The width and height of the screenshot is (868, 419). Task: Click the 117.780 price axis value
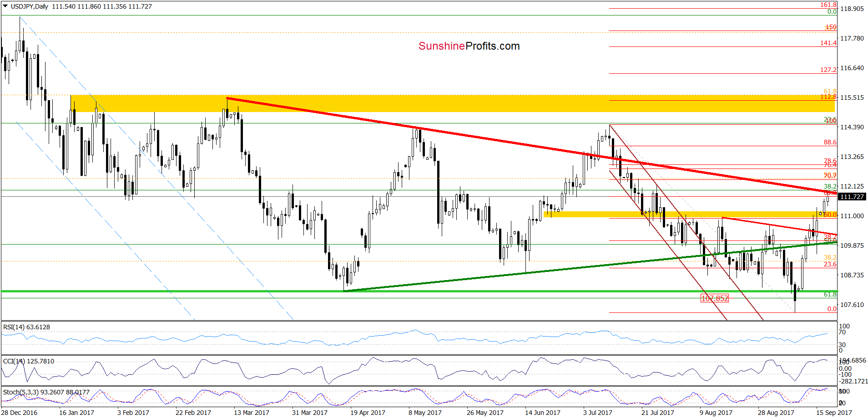pyautogui.click(x=852, y=38)
